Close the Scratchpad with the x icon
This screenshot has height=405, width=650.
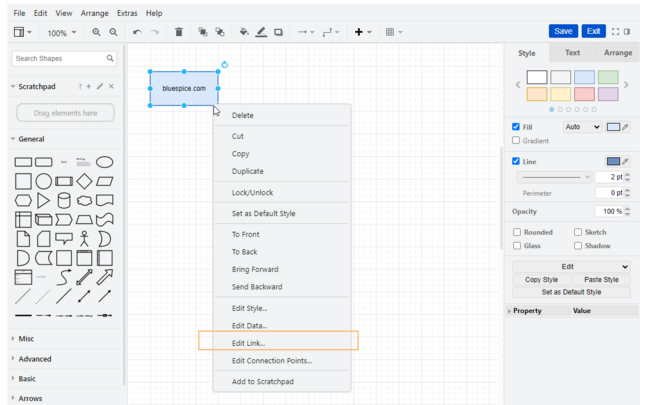[111, 86]
